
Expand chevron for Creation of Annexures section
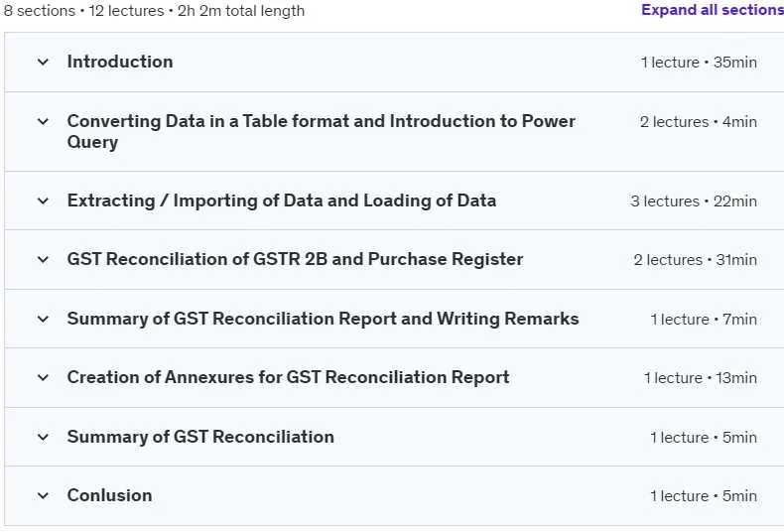tap(43, 377)
